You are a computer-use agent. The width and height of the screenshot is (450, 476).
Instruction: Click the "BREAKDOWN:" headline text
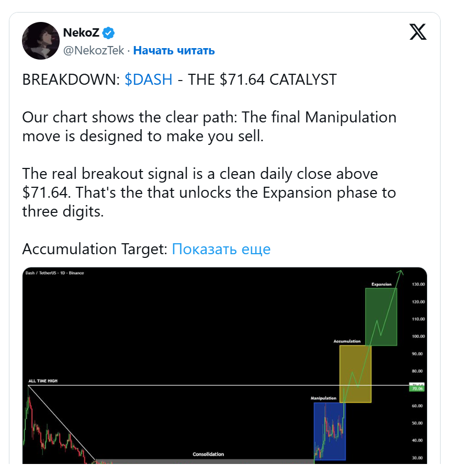click(x=71, y=80)
